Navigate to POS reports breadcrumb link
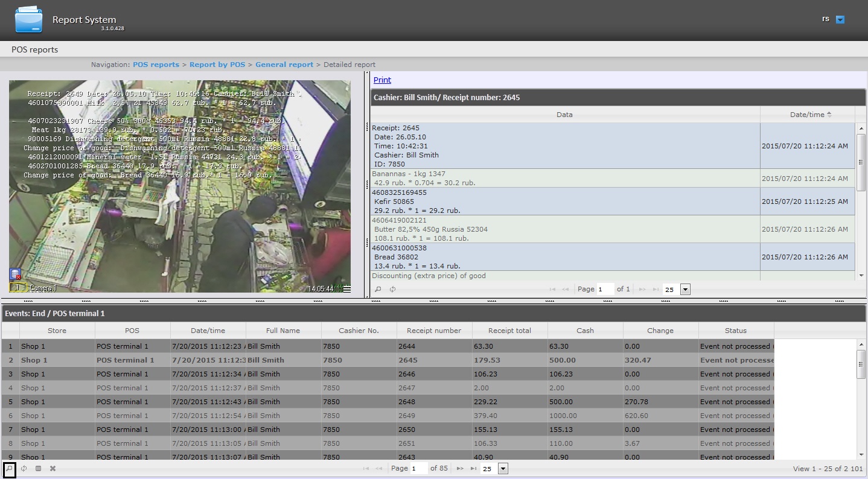The image size is (868, 479). (156, 65)
